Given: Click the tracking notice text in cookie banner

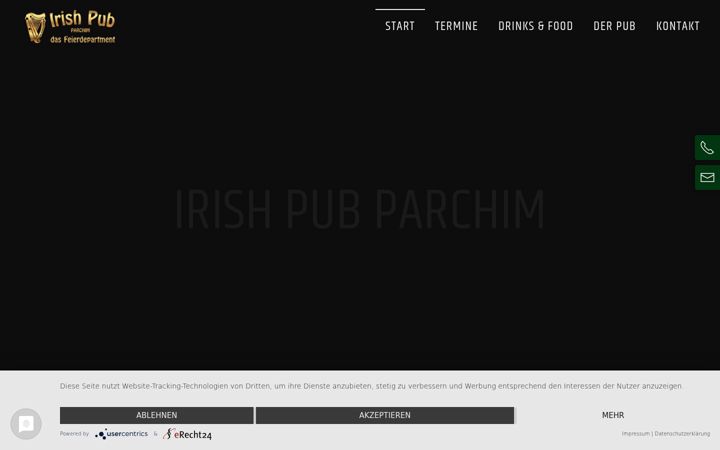Looking at the screenshot, I should [371, 386].
